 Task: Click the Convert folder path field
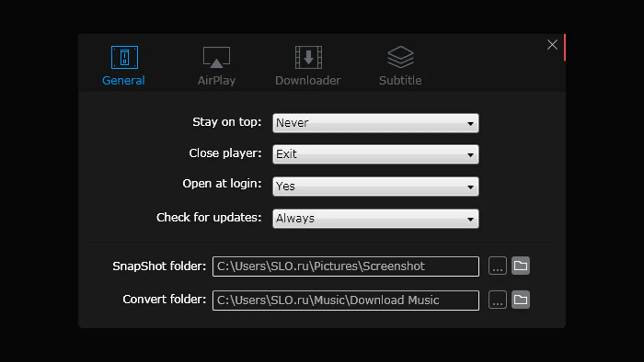345,301
